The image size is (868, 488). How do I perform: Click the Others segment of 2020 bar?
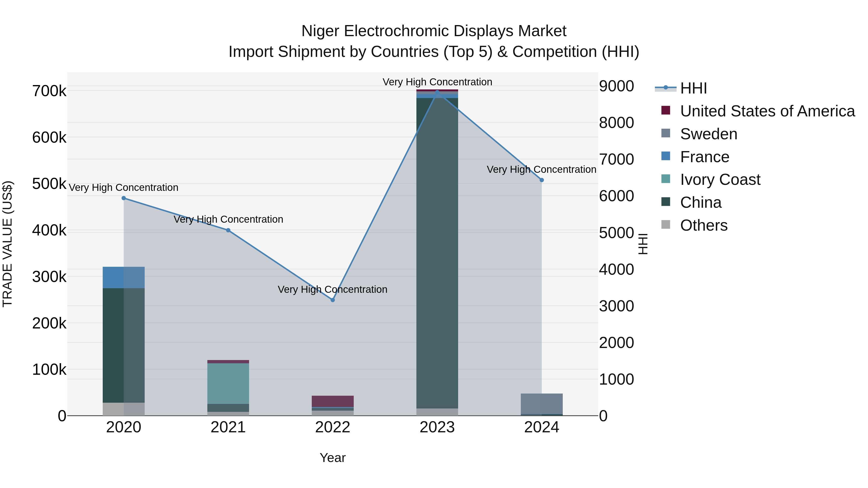point(124,409)
